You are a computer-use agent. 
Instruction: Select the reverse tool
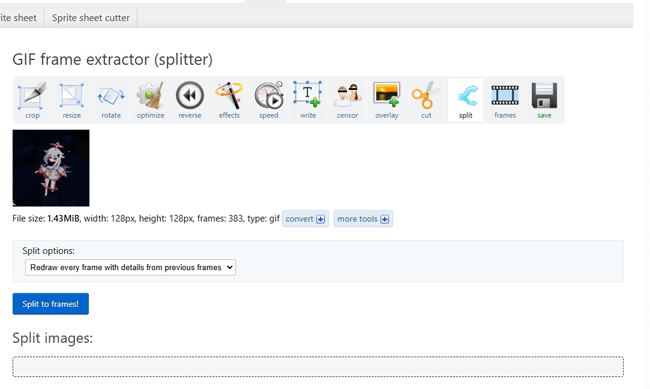pos(190,100)
